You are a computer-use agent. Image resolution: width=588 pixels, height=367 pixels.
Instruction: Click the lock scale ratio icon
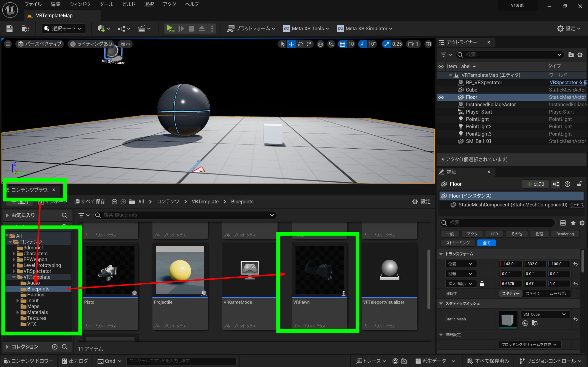482,284
